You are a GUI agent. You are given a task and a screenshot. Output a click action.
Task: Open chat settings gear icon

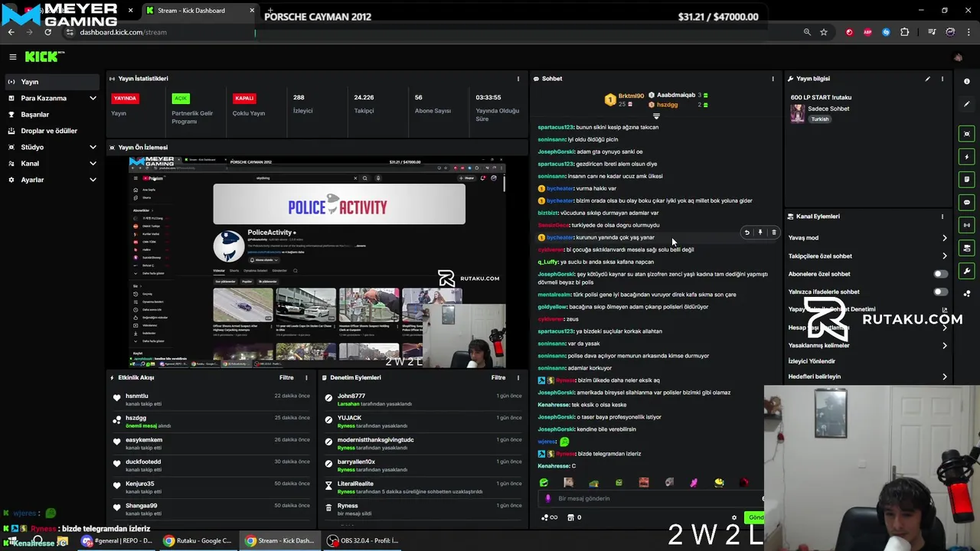click(x=734, y=517)
